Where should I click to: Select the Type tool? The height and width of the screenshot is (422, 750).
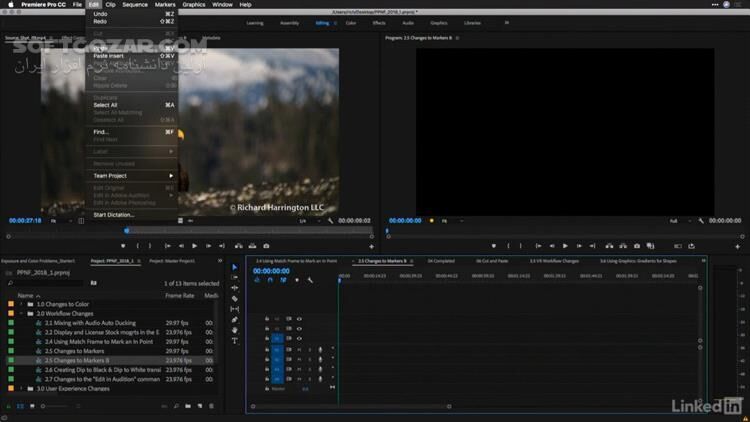click(234, 341)
